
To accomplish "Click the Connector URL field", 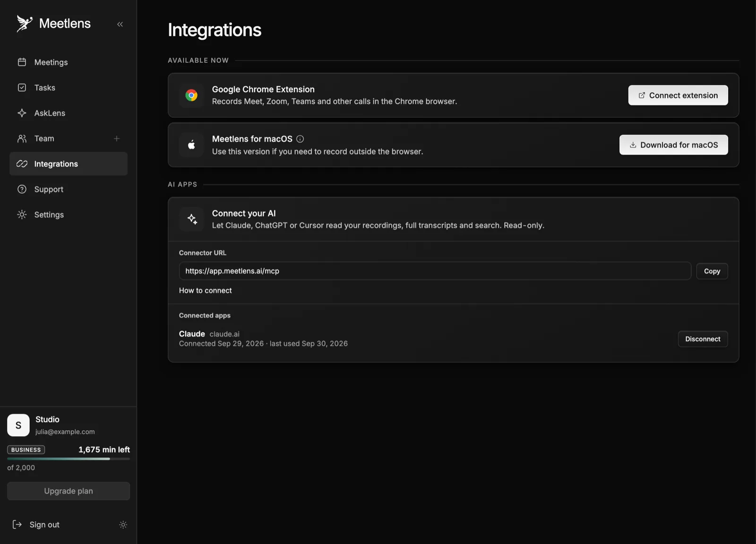I will pos(435,271).
